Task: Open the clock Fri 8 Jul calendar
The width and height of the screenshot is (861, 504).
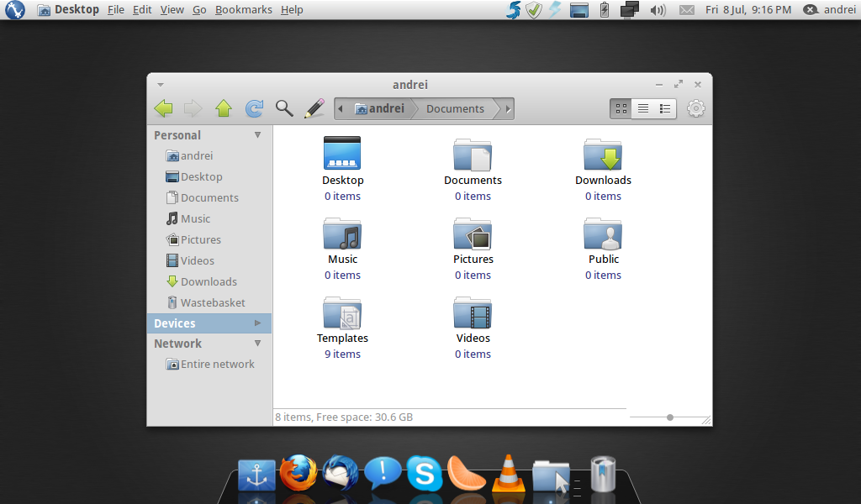Action: 747,10
